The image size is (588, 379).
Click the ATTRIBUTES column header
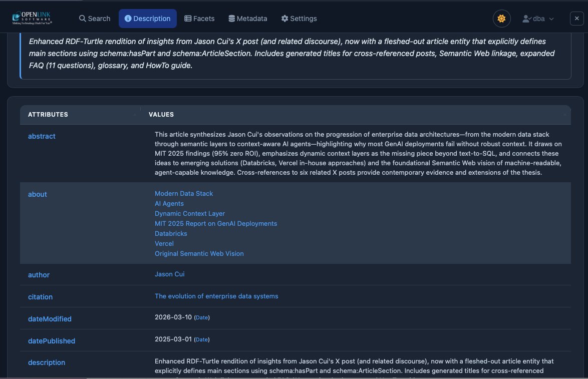point(48,114)
